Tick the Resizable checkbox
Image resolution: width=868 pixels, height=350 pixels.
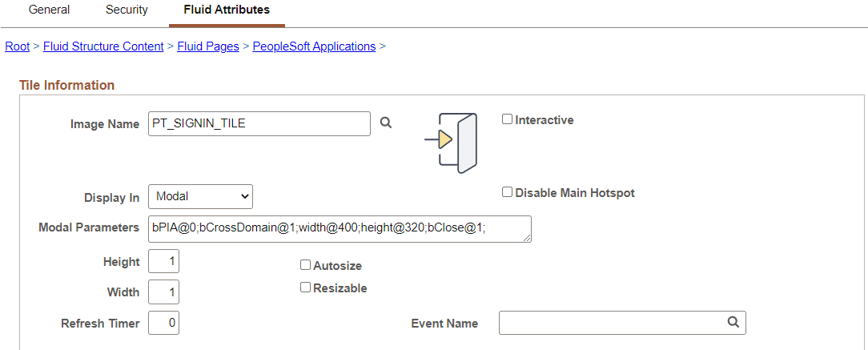(x=305, y=288)
